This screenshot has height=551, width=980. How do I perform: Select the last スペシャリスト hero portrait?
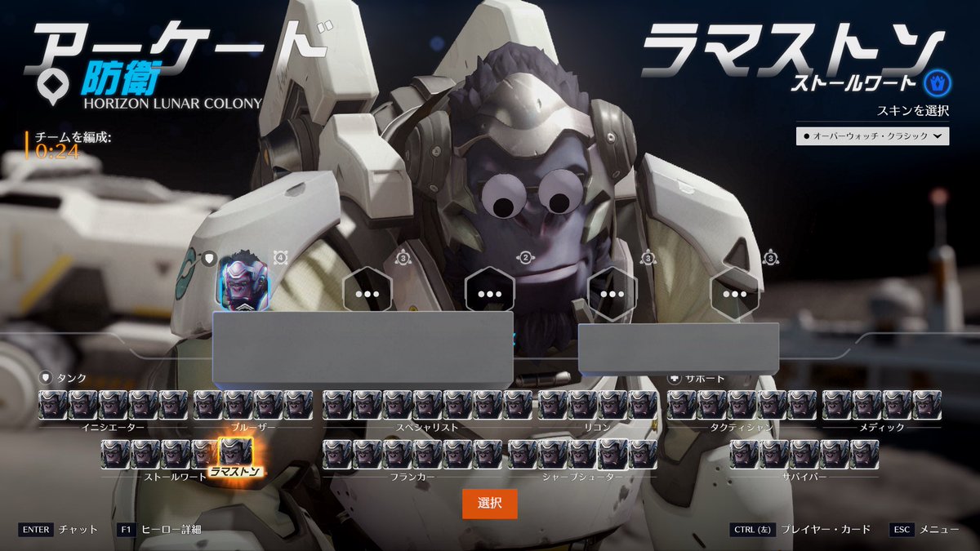click(518, 405)
